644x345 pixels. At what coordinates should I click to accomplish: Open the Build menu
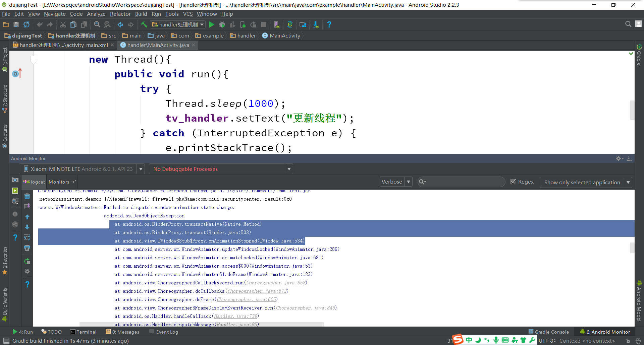(141, 14)
